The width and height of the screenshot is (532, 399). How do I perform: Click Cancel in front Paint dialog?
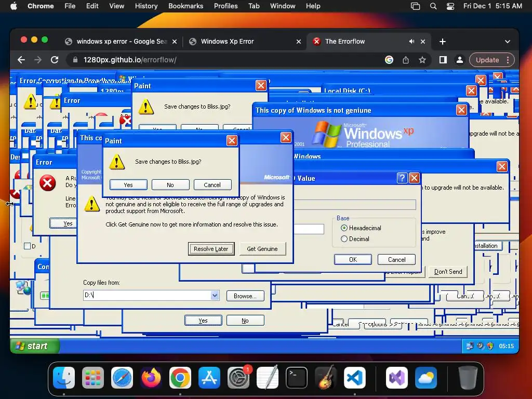pos(212,185)
